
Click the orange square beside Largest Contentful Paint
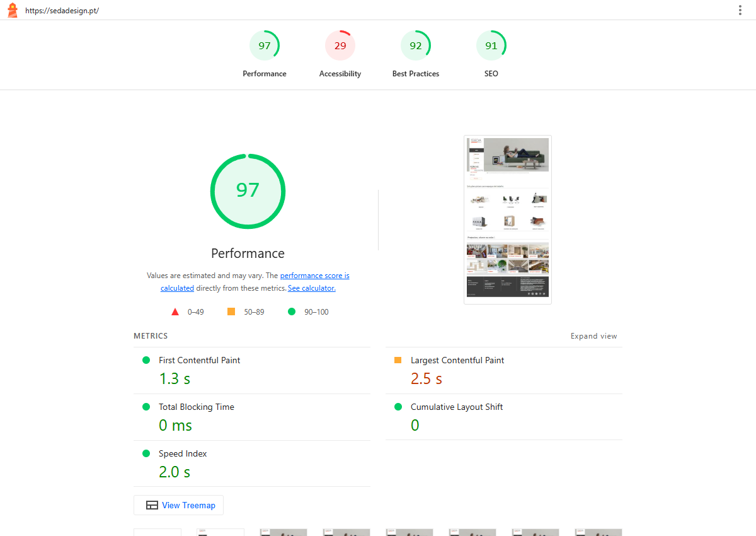point(398,360)
